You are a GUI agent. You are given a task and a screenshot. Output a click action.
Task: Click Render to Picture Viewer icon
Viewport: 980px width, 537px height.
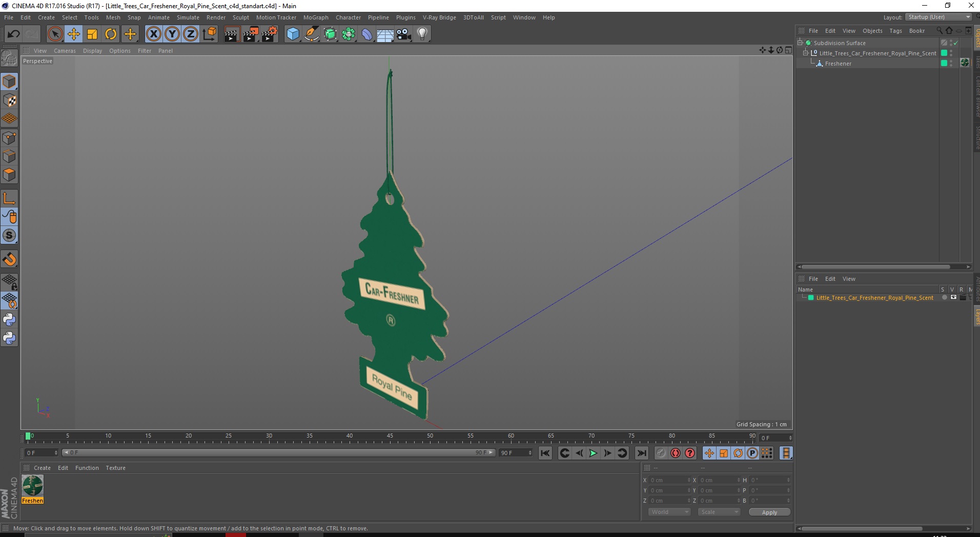point(251,34)
